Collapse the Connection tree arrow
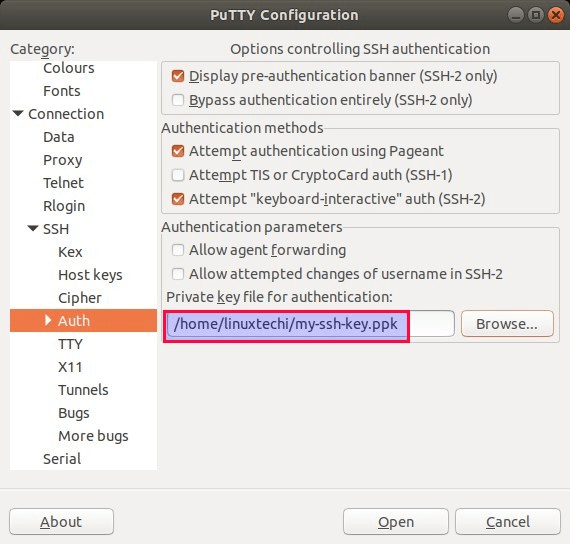570x544 pixels. pos(18,113)
